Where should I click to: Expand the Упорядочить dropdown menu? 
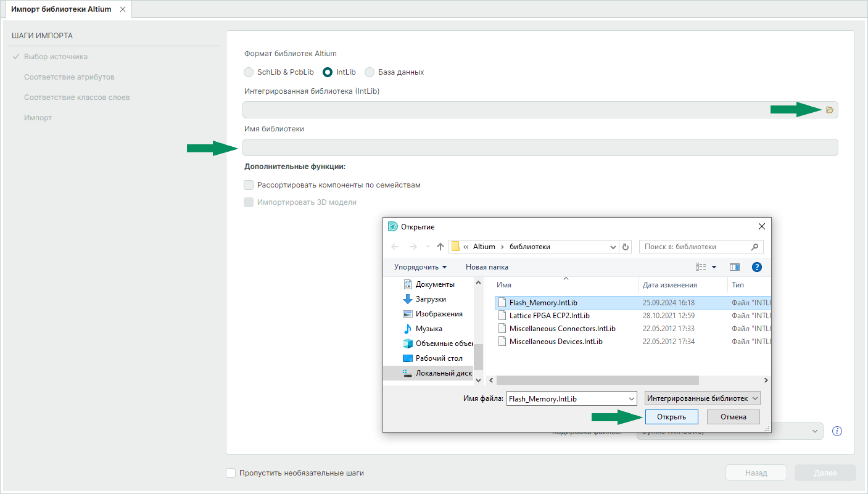pyautogui.click(x=420, y=267)
